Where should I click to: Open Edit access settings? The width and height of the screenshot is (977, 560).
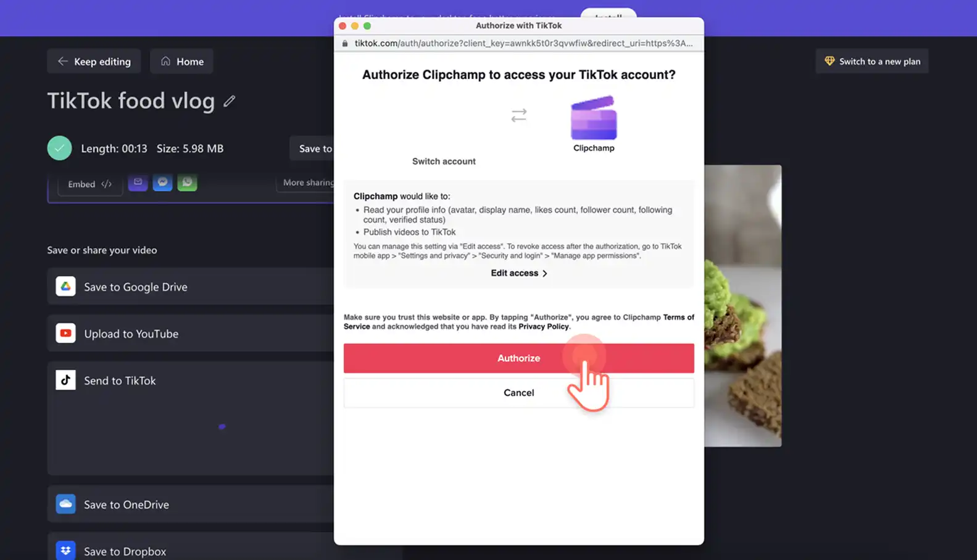coord(518,273)
